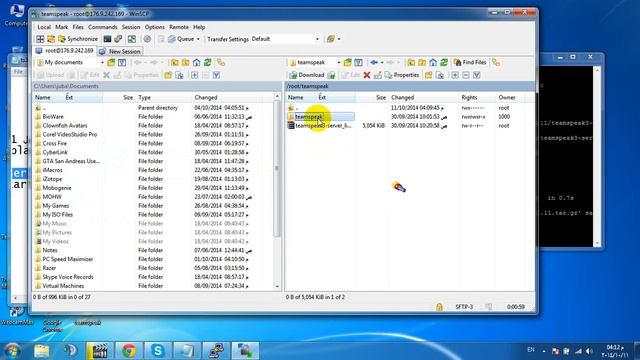Sort local panel by Changed column
Screen dimensions: 640x360
point(206,98)
